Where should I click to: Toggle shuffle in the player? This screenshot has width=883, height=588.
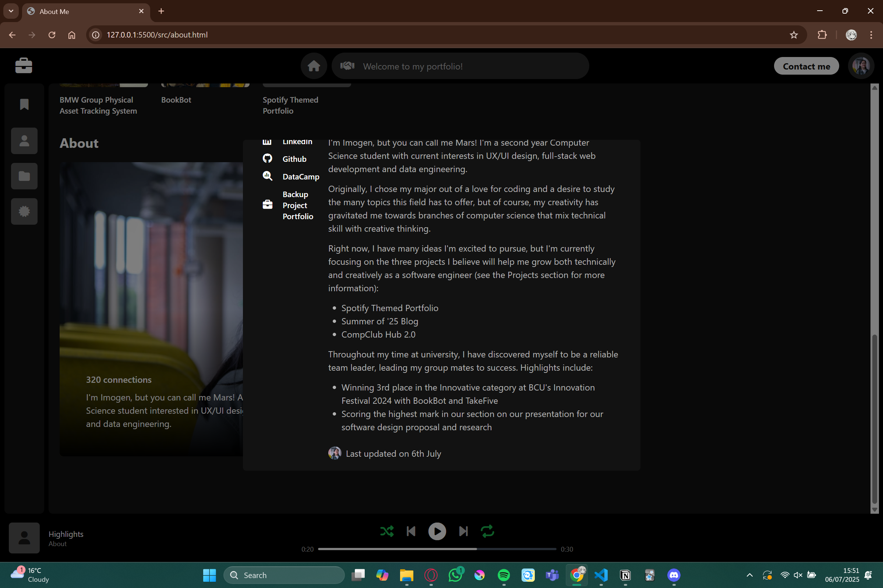pyautogui.click(x=387, y=531)
